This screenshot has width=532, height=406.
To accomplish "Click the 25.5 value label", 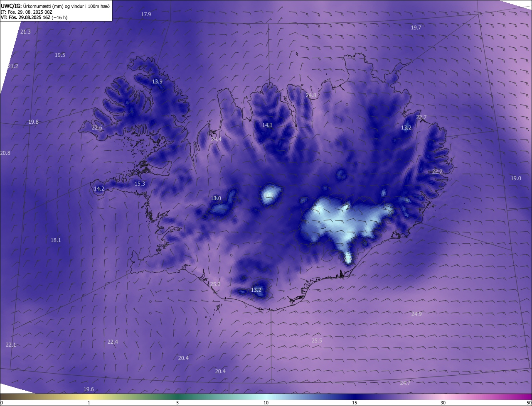I will click(317, 340).
